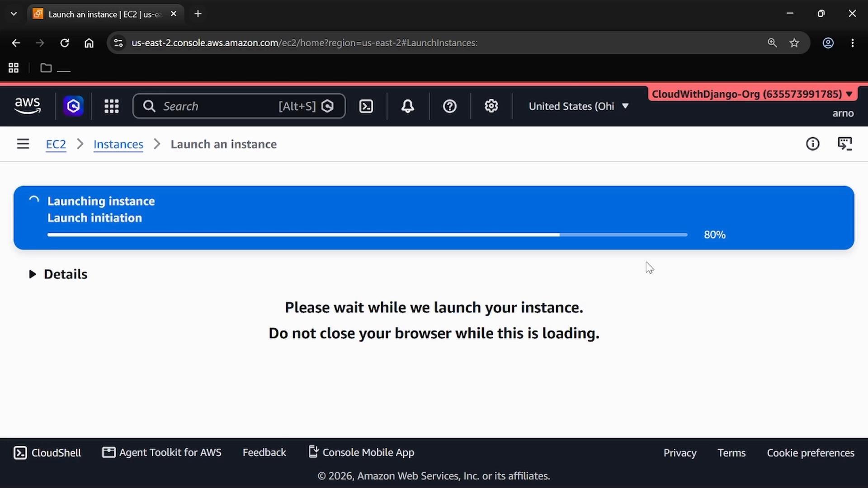The height and width of the screenshot is (488, 868).
Task: Open Cookie preferences in the footer
Action: point(811,453)
